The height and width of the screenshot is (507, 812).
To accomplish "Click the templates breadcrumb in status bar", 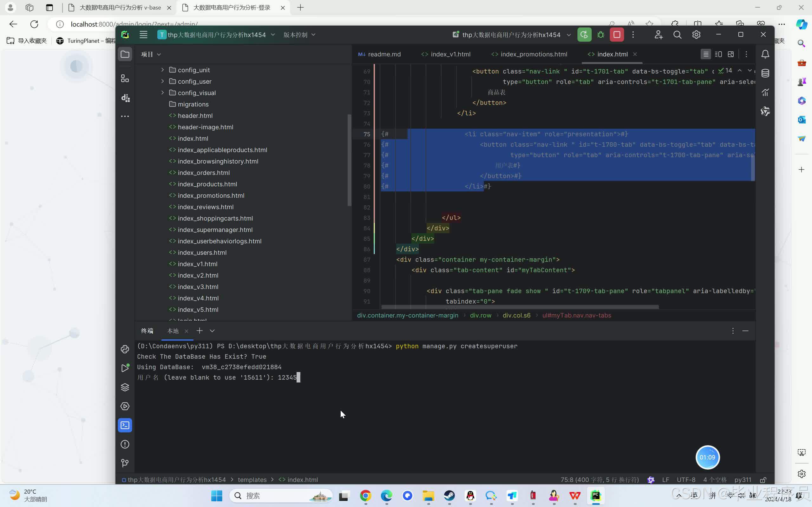I will 252,480.
